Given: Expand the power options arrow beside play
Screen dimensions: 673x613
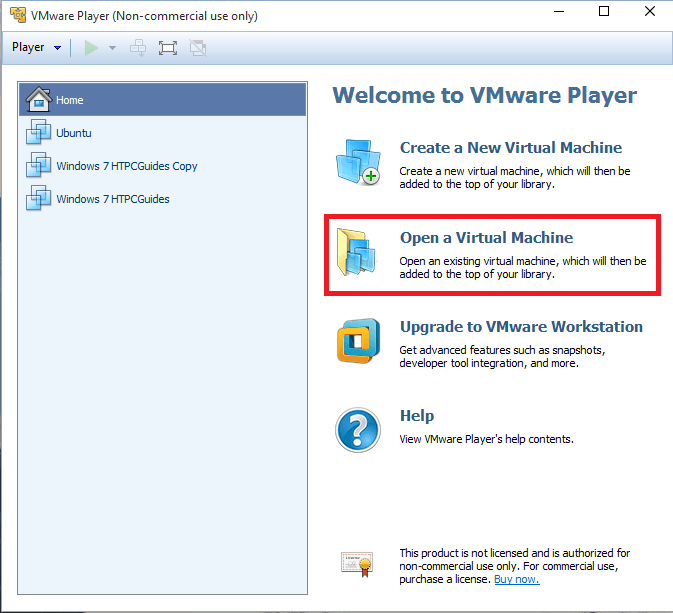Looking at the screenshot, I should coord(112,47).
